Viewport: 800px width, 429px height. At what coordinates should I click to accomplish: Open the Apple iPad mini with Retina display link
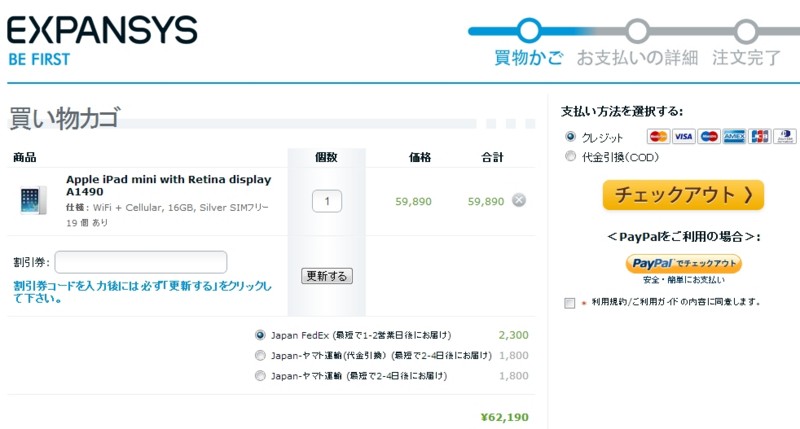pyautogui.click(x=168, y=185)
